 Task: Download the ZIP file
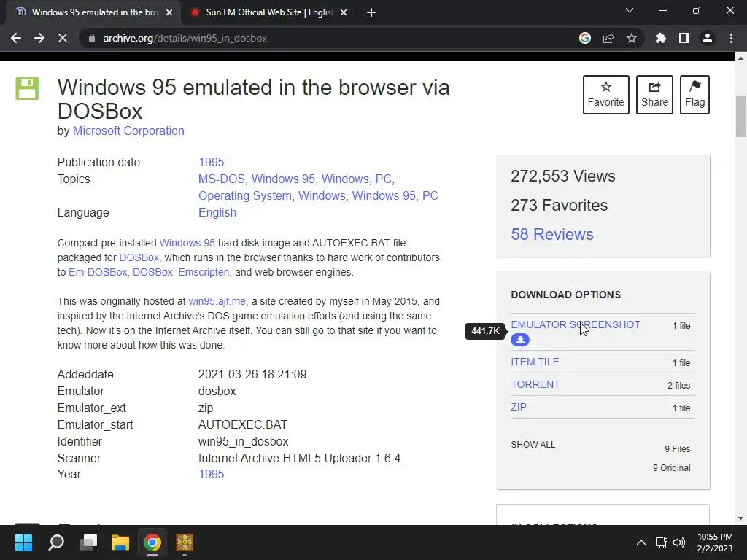click(519, 407)
